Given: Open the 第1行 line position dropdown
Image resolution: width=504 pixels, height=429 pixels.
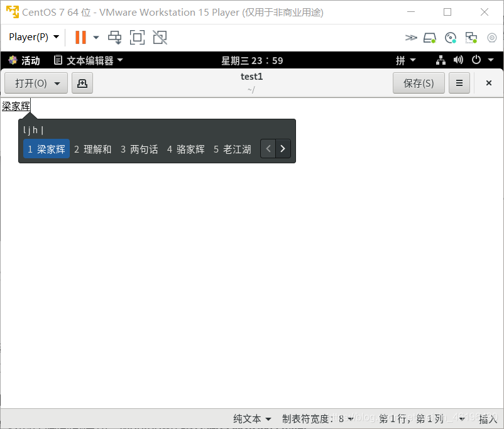Looking at the screenshot, I should [x=422, y=419].
